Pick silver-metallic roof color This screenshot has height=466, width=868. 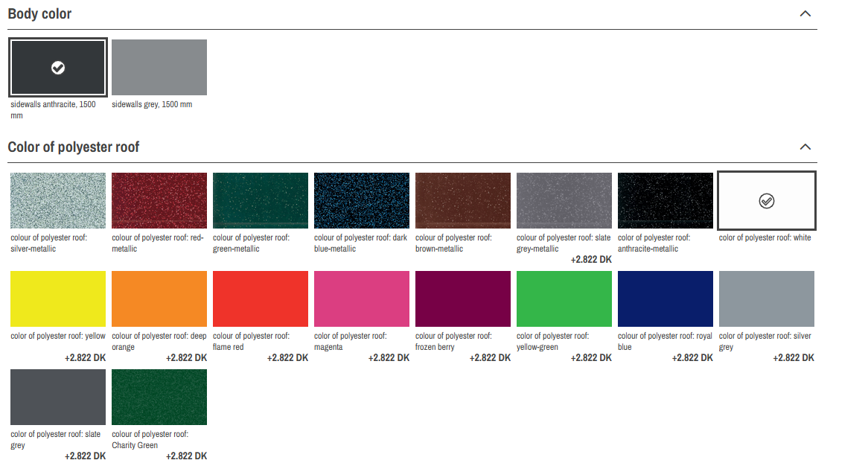[x=58, y=201]
